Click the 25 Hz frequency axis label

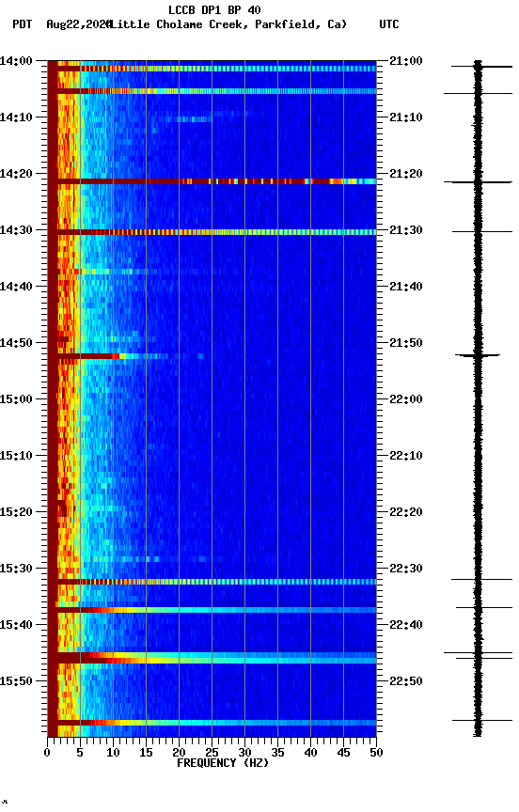[212, 753]
